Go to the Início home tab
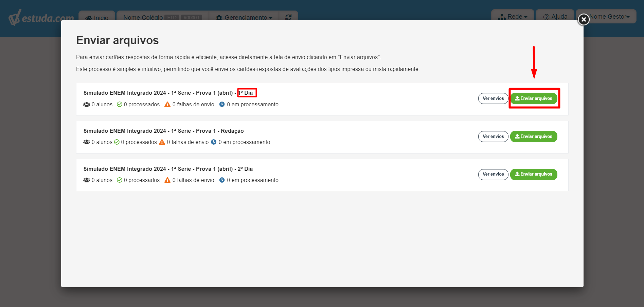The height and width of the screenshot is (307, 644). pyautogui.click(x=97, y=18)
